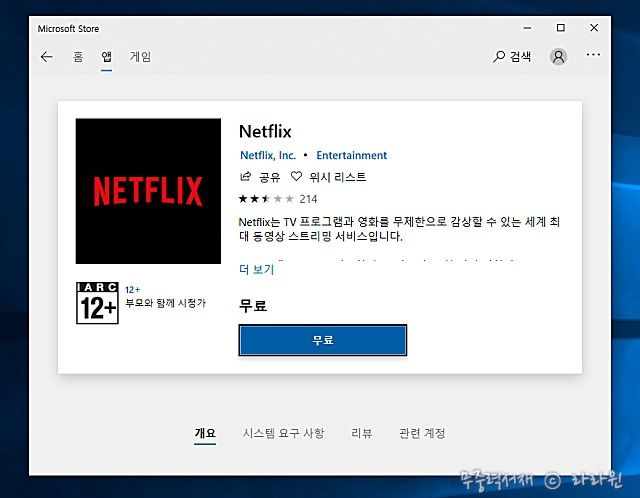Click the IARC 12+ rating badge
640x498 pixels.
(97, 303)
